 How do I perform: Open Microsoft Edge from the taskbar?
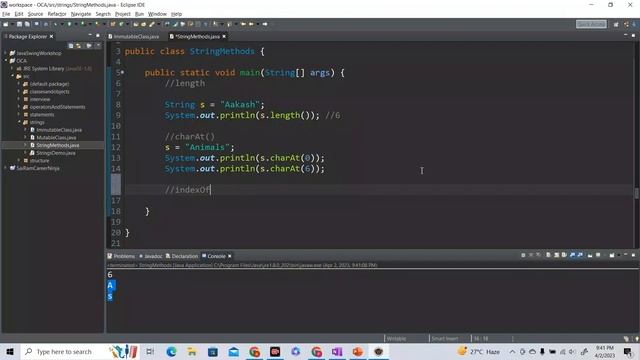[171, 351]
